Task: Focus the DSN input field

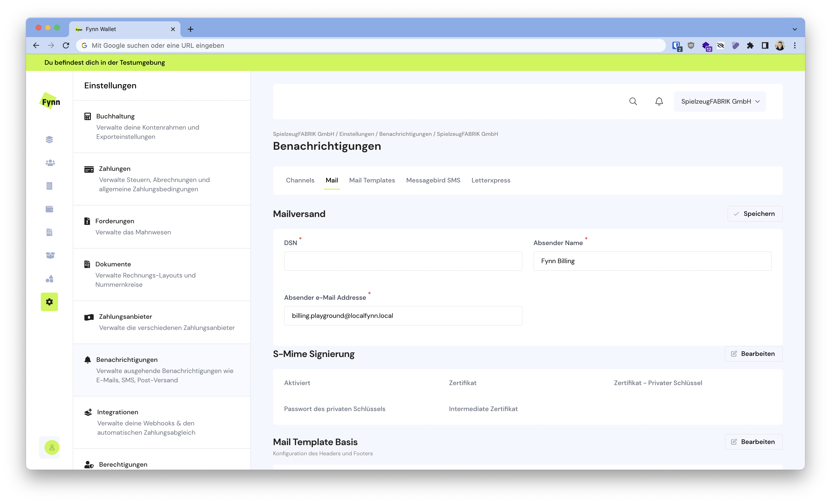Action: point(403,261)
